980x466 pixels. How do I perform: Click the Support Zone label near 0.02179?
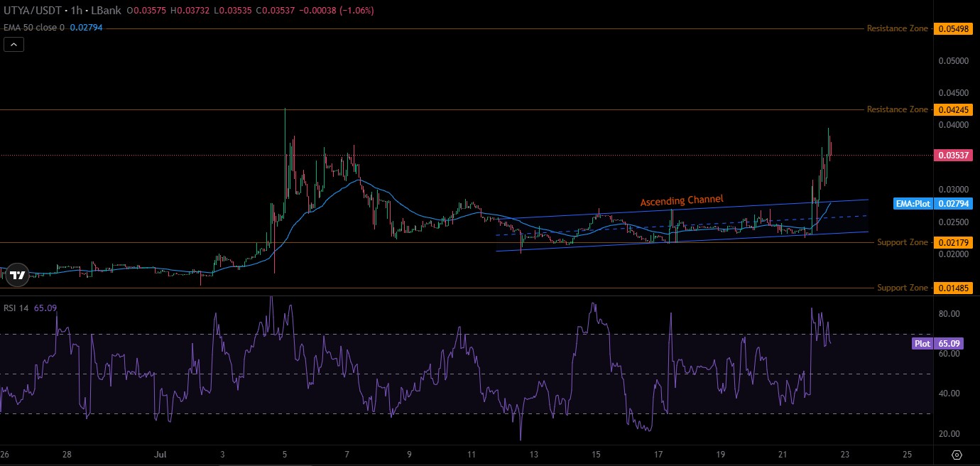(903, 242)
